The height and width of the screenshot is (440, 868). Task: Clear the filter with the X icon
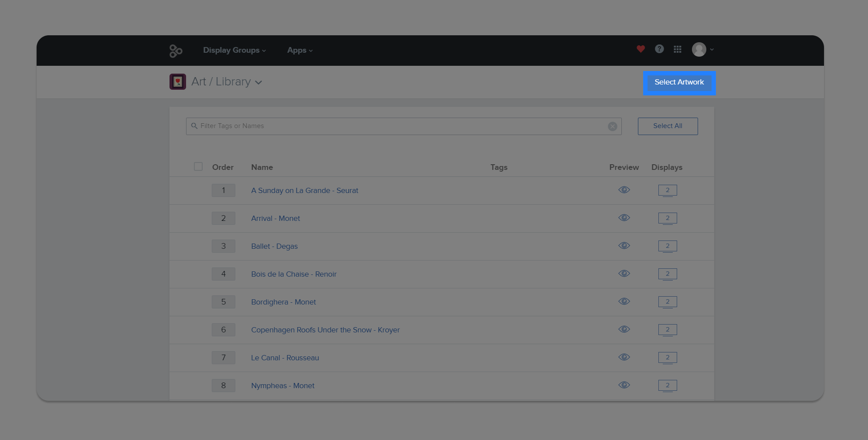tap(612, 126)
